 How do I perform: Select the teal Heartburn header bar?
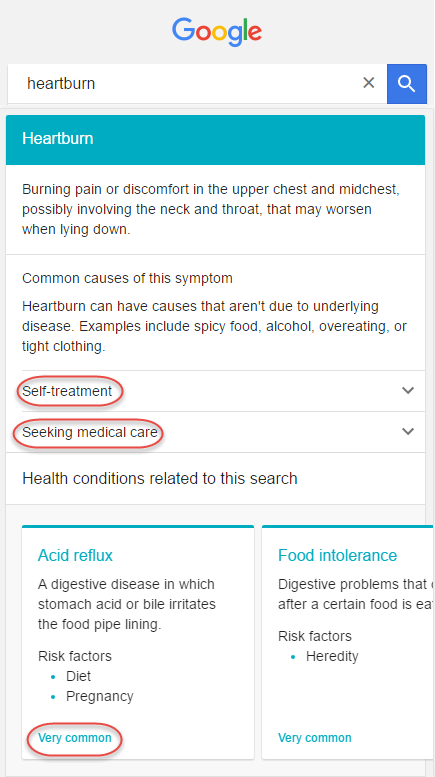tap(216, 140)
